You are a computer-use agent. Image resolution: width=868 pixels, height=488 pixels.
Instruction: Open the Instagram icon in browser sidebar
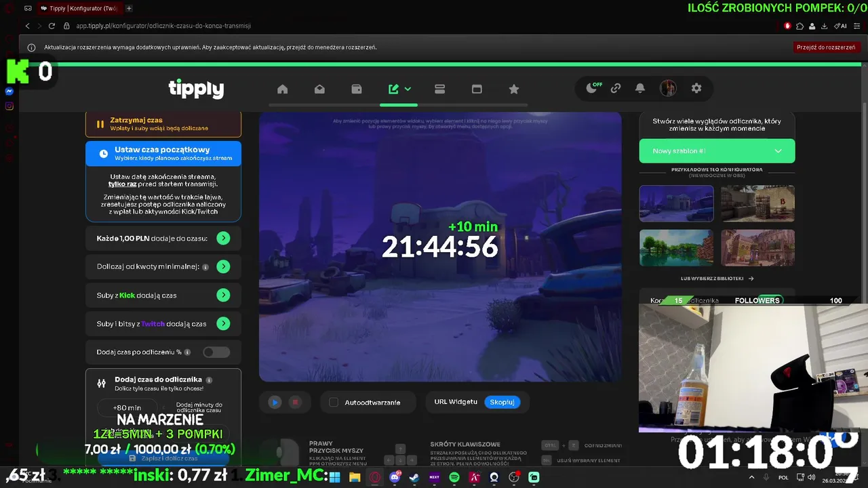pos(9,106)
